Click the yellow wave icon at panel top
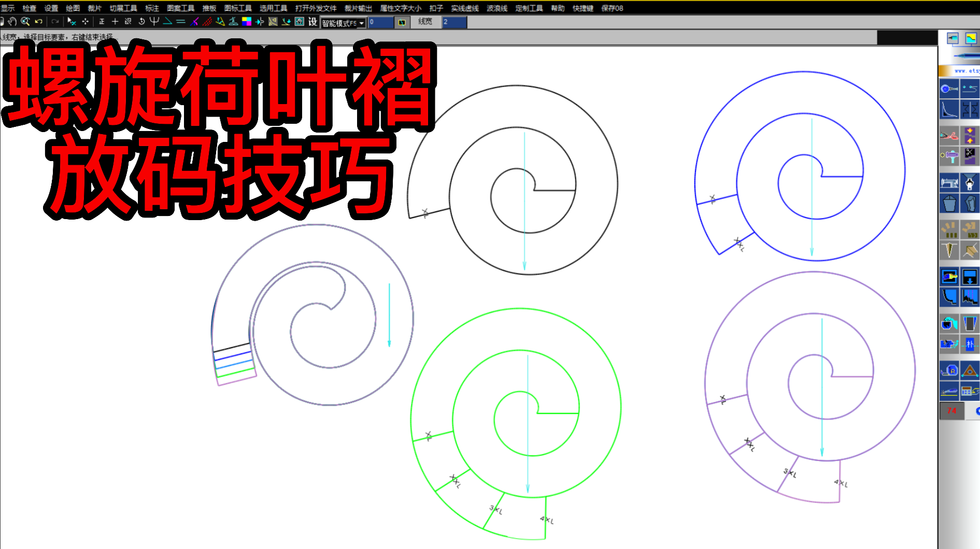980x549 pixels. click(x=971, y=38)
